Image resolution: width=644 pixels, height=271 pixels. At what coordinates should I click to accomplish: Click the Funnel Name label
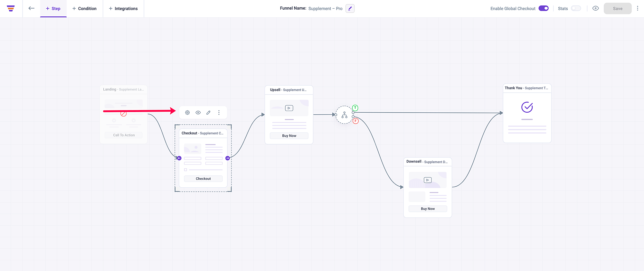click(293, 8)
